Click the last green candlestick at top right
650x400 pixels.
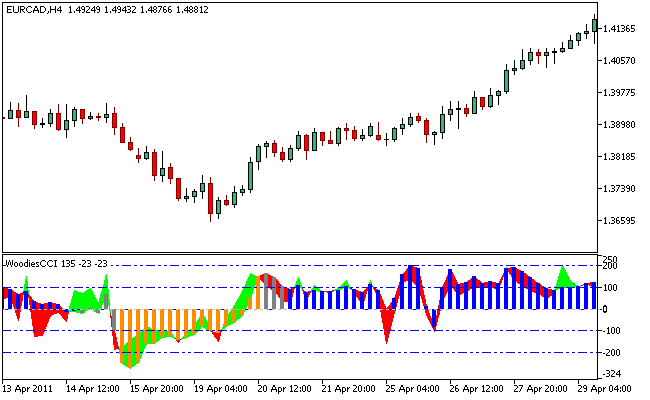coord(595,26)
